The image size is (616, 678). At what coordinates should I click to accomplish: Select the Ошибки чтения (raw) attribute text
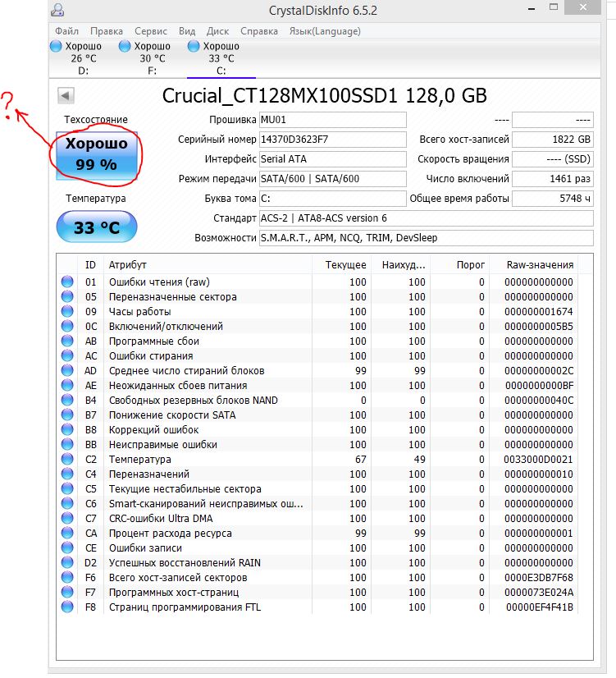pos(159,282)
